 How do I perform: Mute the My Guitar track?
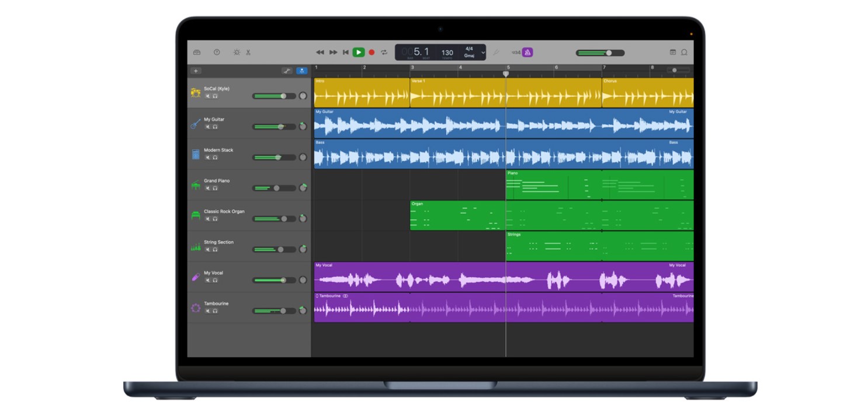tap(207, 127)
